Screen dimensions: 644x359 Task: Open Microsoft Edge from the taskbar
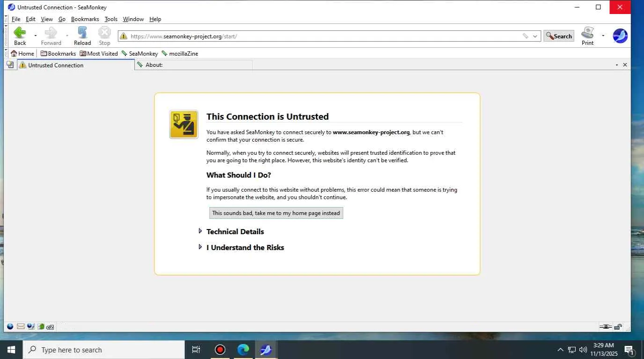click(243, 350)
